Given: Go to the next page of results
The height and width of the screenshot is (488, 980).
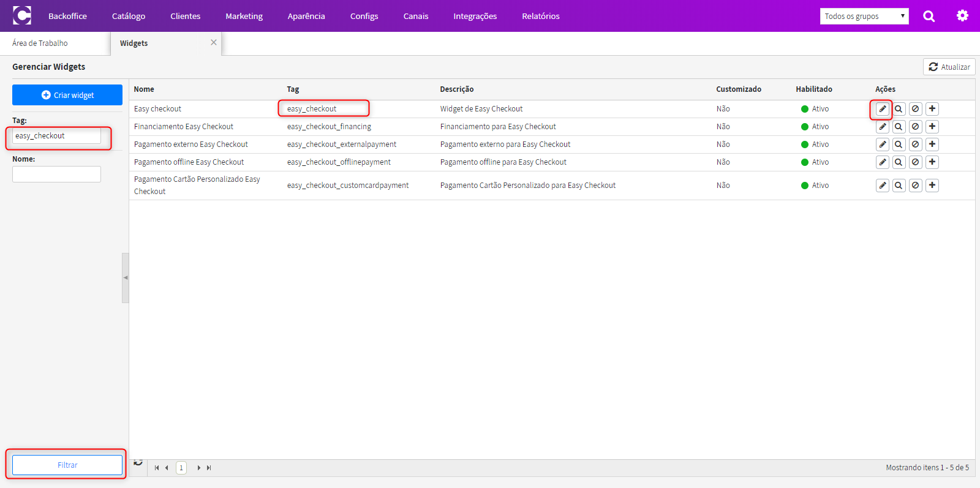Looking at the screenshot, I should tap(198, 468).
